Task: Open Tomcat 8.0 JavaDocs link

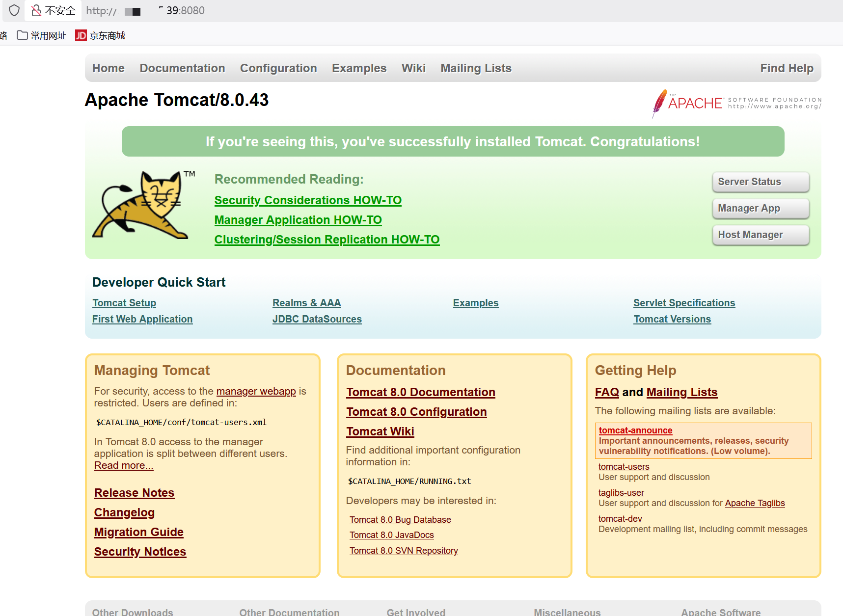Action: point(392,535)
